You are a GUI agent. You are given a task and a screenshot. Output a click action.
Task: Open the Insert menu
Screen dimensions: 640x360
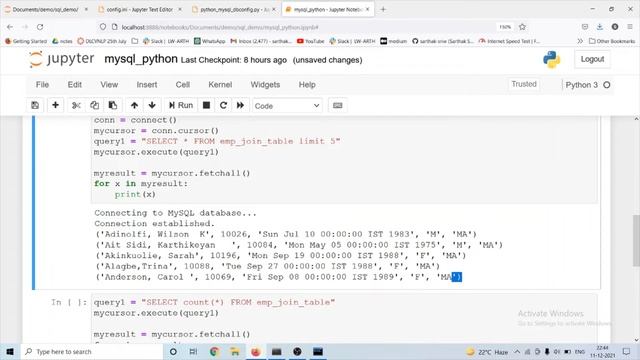[147, 84]
